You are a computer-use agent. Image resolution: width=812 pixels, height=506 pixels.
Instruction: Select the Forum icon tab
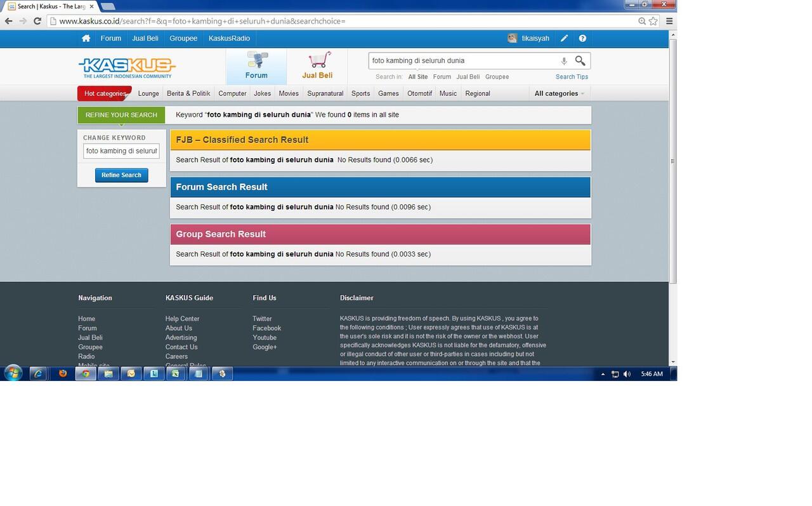[256, 66]
